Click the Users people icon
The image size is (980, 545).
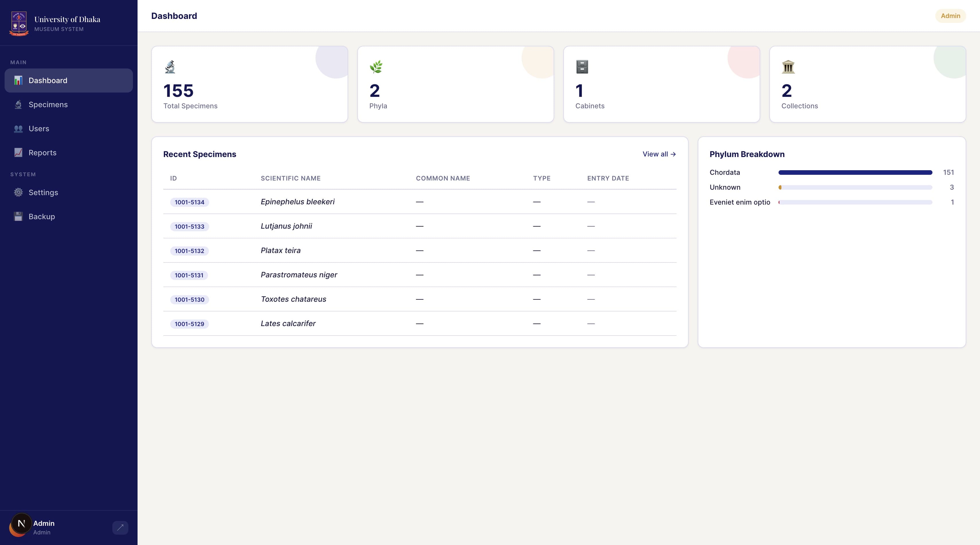click(x=18, y=129)
